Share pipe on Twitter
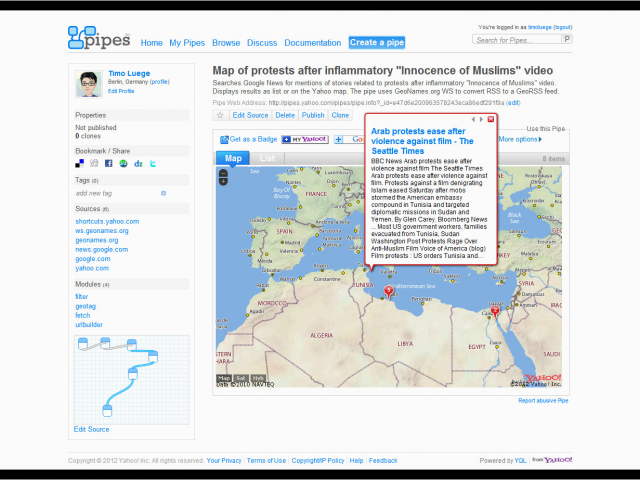The width and height of the screenshot is (640, 480). click(x=153, y=164)
